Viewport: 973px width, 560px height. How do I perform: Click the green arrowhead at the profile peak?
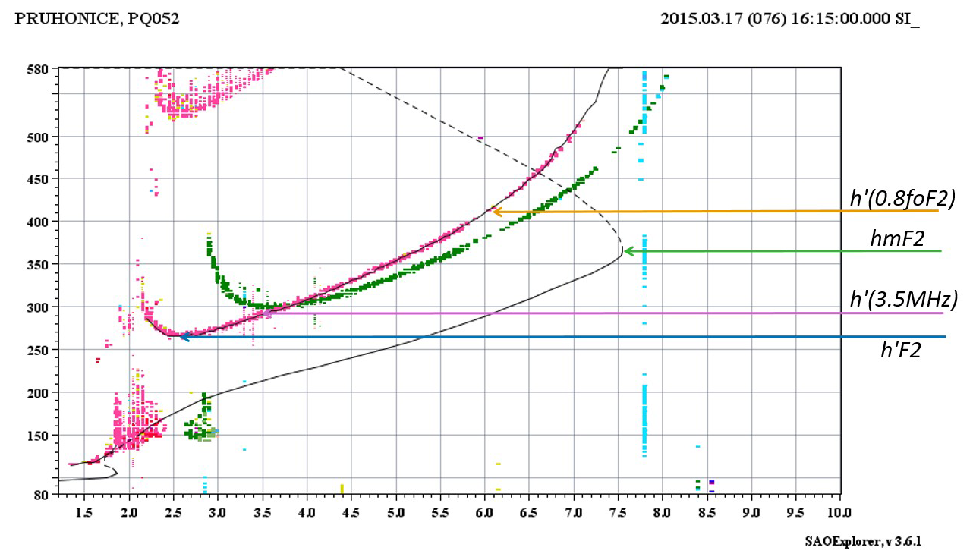(x=628, y=250)
